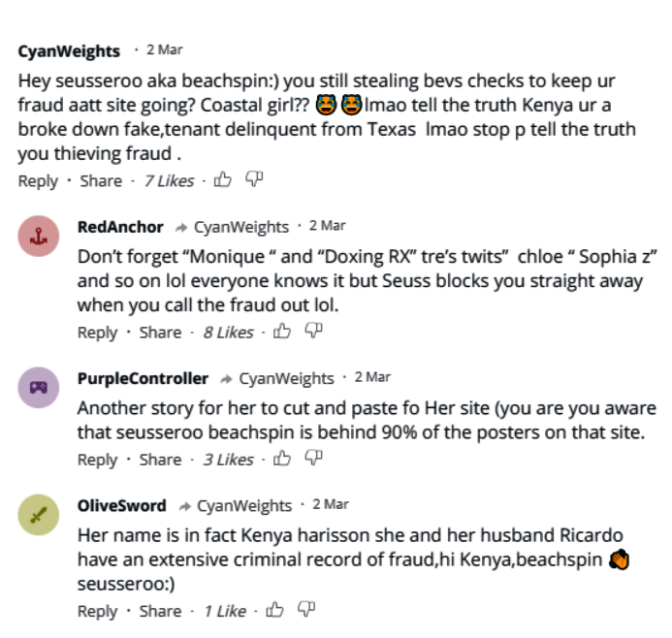Downvote CyanWeights' top comment
Image resolution: width=672 pixels, height=638 pixels.
[254, 179]
